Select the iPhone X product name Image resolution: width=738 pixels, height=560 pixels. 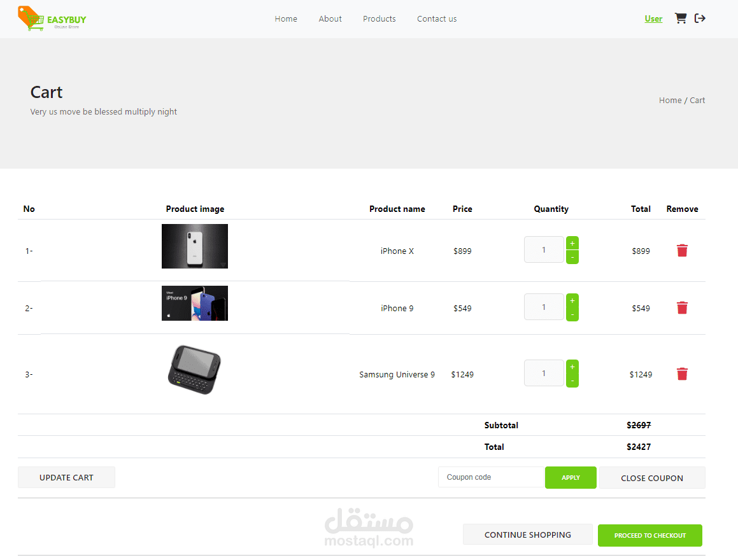tap(397, 251)
